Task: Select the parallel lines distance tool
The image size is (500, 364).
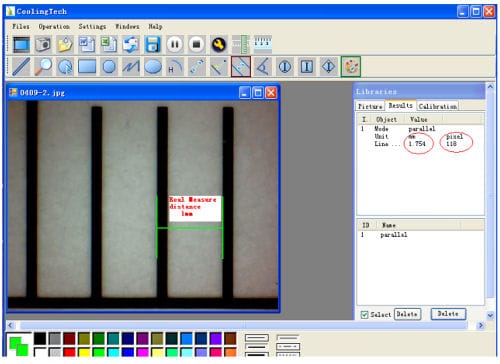Action: (241, 67)
